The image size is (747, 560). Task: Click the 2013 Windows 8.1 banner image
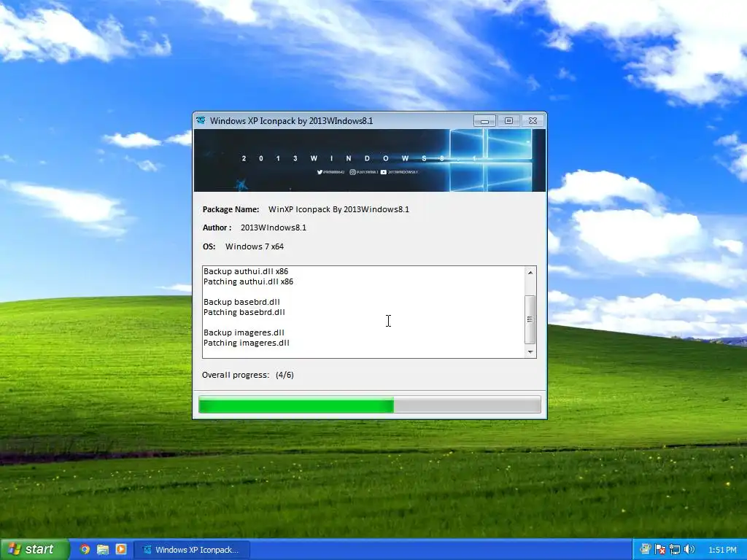370,160
